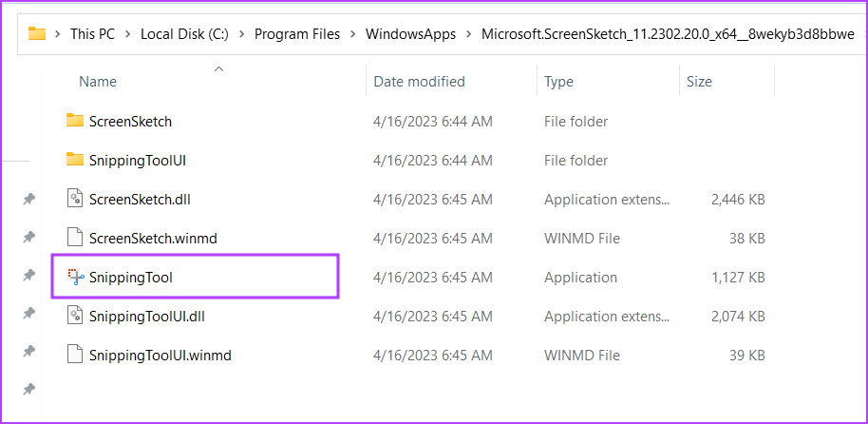Open the SnippingToolUI folder icon
This screenshot has height=424, width=868.
coord(75,160)
